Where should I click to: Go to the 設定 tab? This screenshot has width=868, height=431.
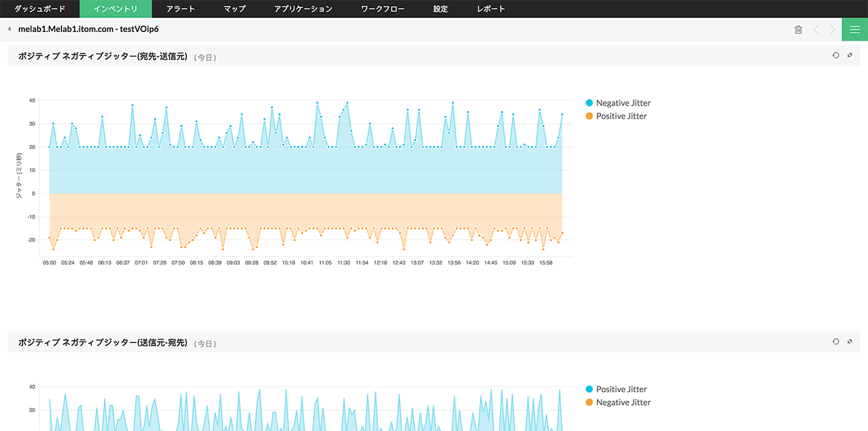pos(440,9)
